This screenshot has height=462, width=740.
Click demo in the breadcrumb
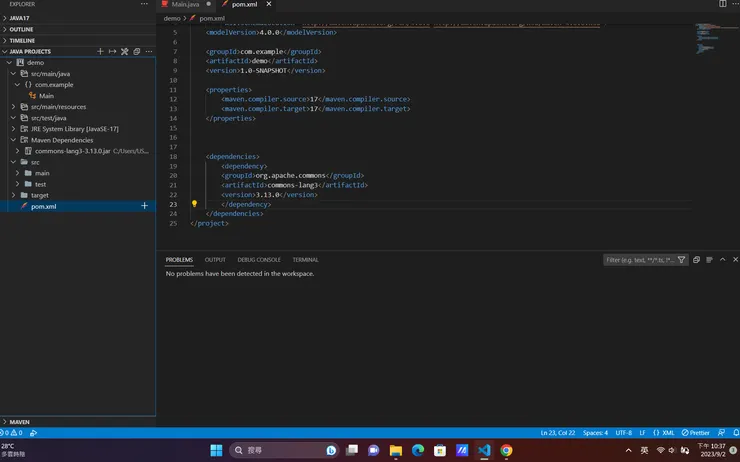pyautogui.click(x=172, y=18)
